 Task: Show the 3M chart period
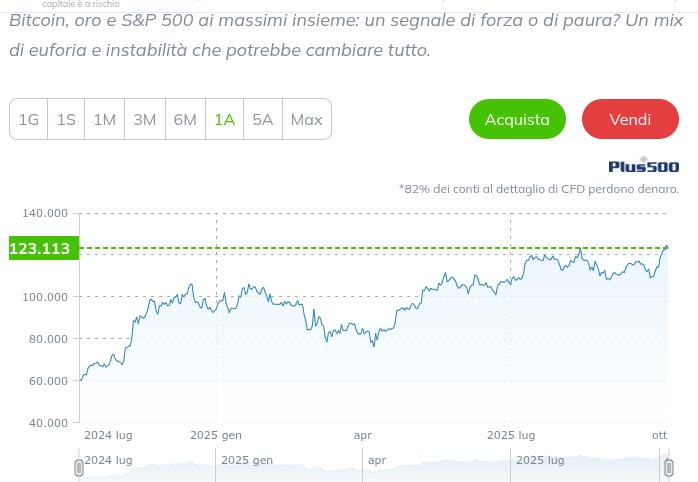(145, 119)
